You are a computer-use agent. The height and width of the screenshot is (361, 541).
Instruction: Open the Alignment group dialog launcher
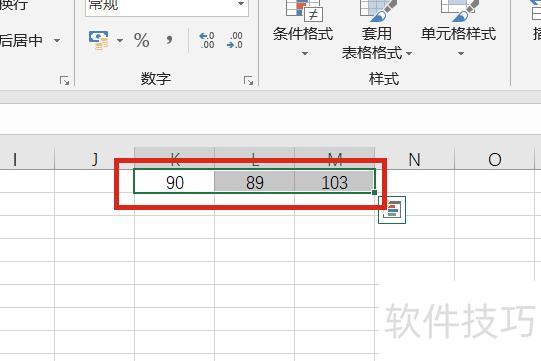tap(64, 81)
